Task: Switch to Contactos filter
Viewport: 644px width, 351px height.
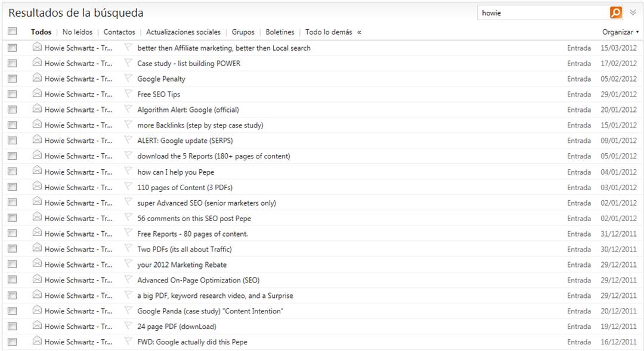Action: pos(119,32)
